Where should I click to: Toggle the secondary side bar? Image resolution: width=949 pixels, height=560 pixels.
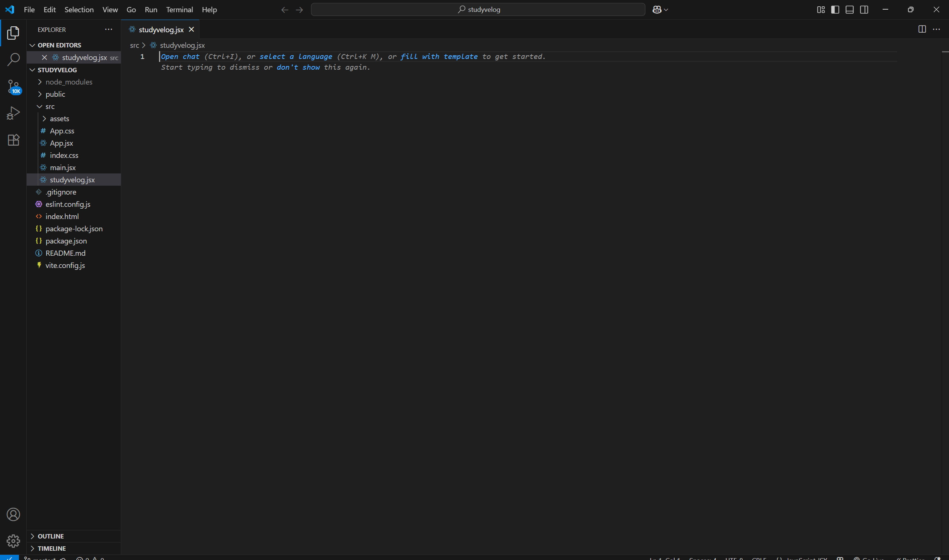tap(864, 10)
